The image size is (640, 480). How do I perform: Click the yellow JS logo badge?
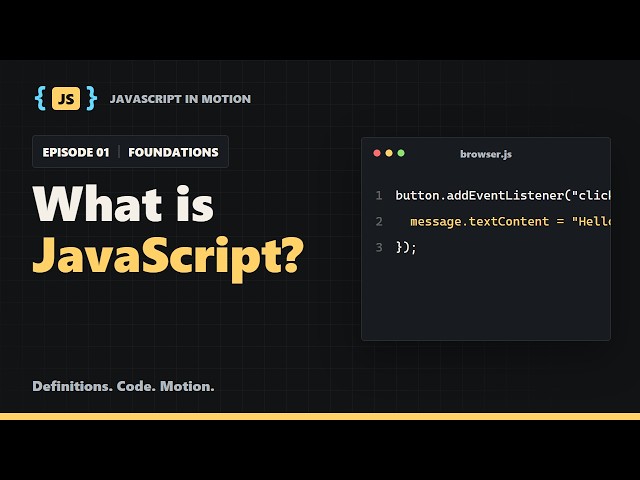point(66,98)
